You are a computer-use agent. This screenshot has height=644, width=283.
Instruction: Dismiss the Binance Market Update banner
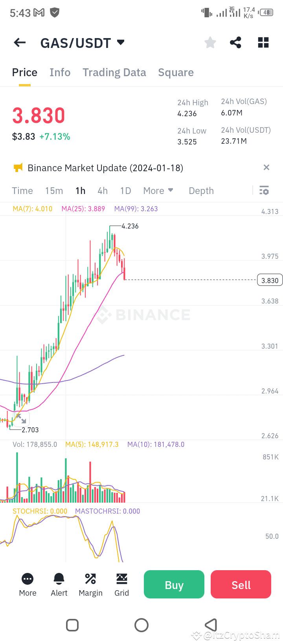click(266, 167)
